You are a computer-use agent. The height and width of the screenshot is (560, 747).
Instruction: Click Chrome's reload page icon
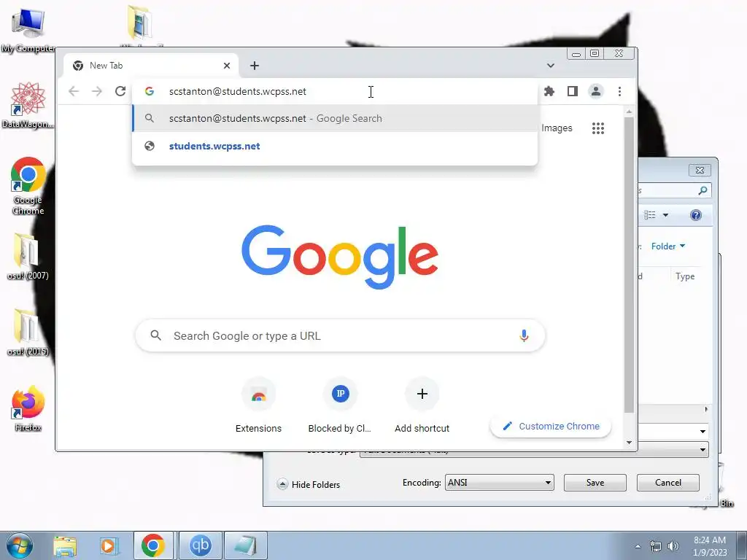click(x=120, y=91)
